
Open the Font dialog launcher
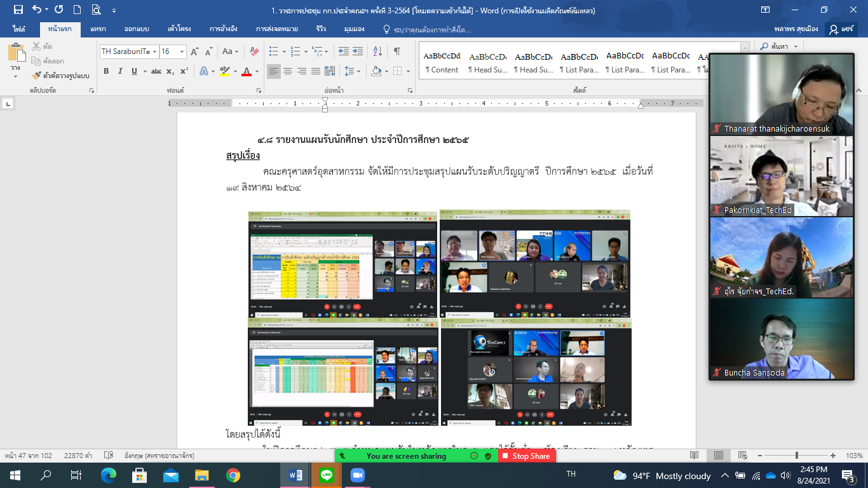coord(259,91)
